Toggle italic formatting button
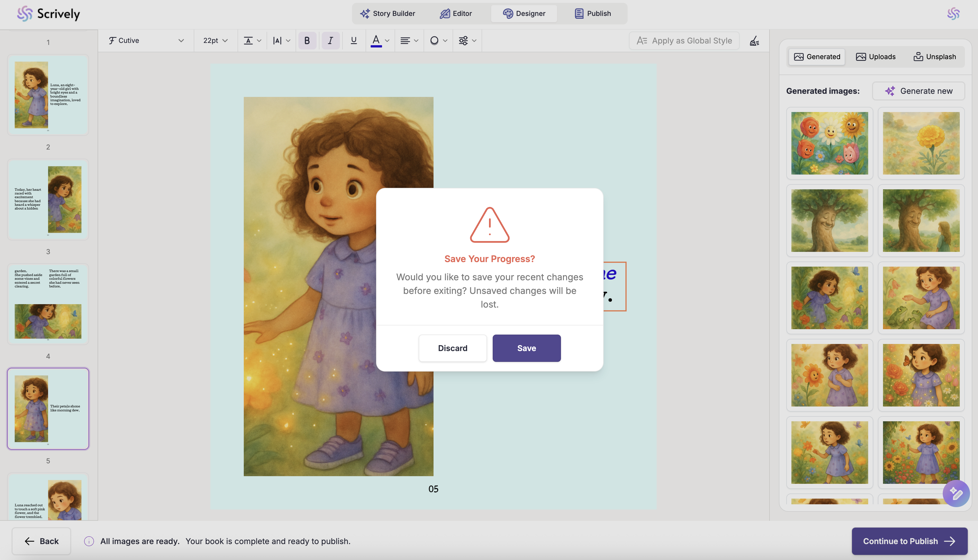This screenshot has width=978, height=560. point(330,40)
